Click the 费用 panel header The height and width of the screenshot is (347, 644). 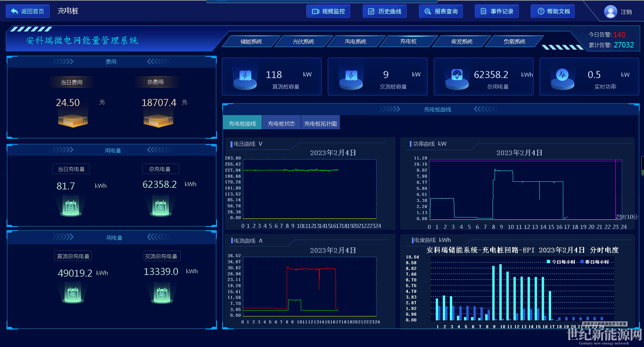click(111, 62)
